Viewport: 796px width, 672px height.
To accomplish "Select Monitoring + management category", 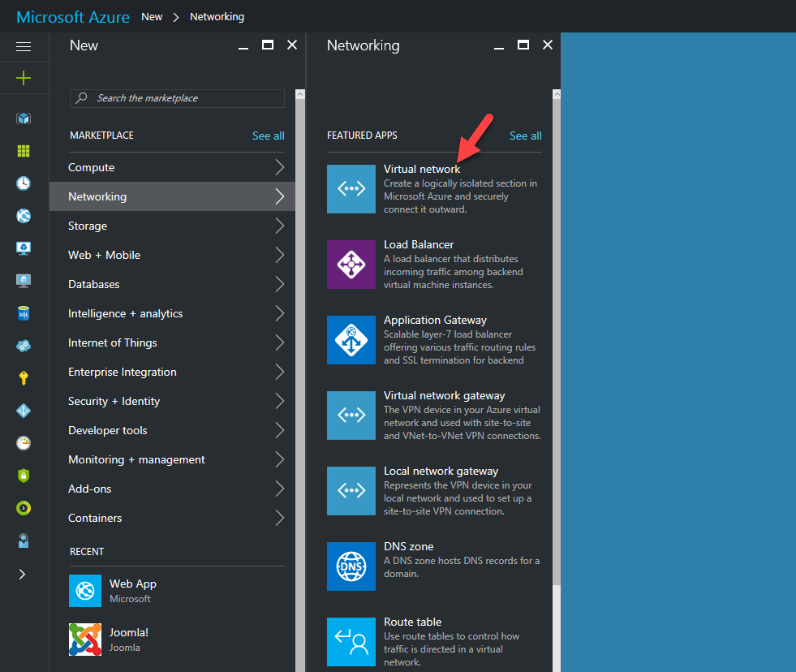I will pyautogui.click(x=172, y=459).
